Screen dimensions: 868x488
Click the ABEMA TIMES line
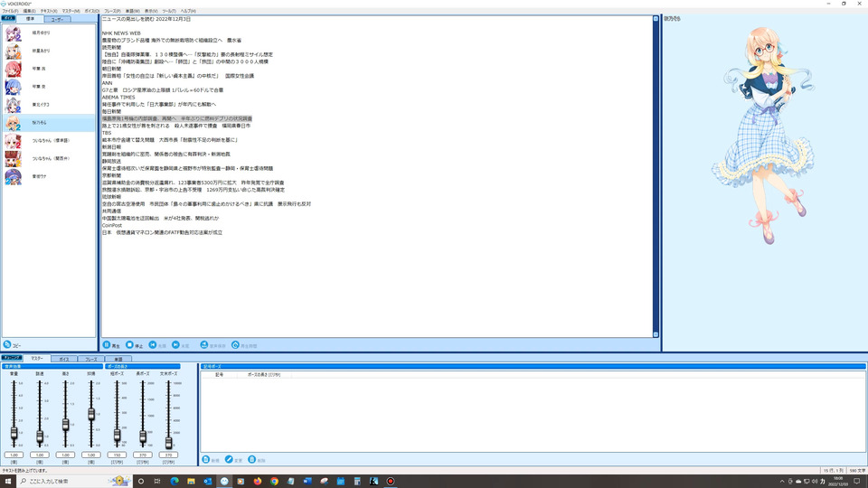pos(118,98)
